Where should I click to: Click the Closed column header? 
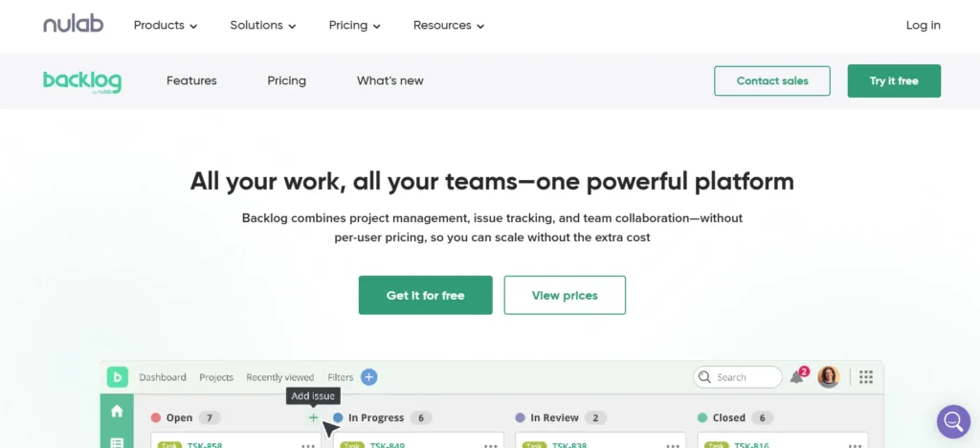click(x=728, y=417)
